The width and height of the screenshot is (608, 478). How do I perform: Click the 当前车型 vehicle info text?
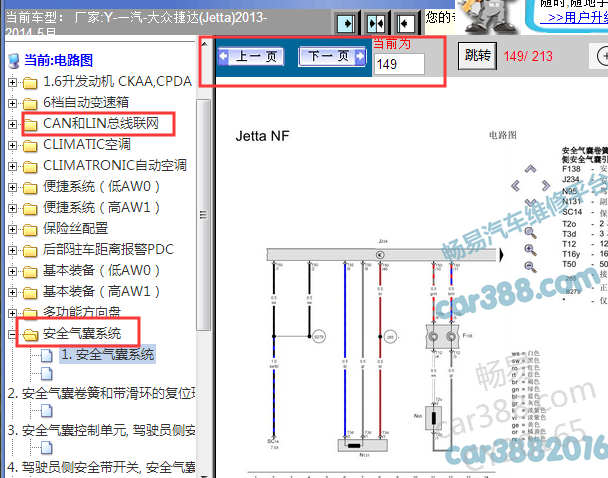coord(136,24)
